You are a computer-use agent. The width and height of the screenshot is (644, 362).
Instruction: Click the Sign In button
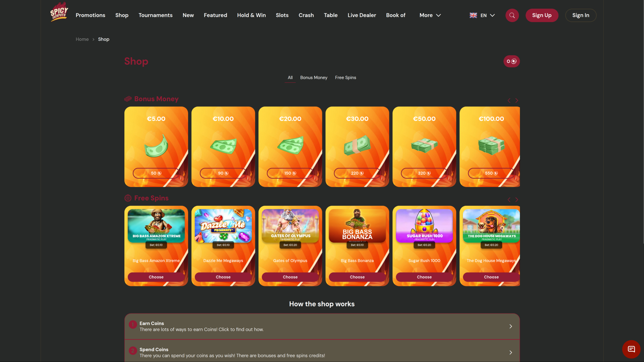(581, 15)
